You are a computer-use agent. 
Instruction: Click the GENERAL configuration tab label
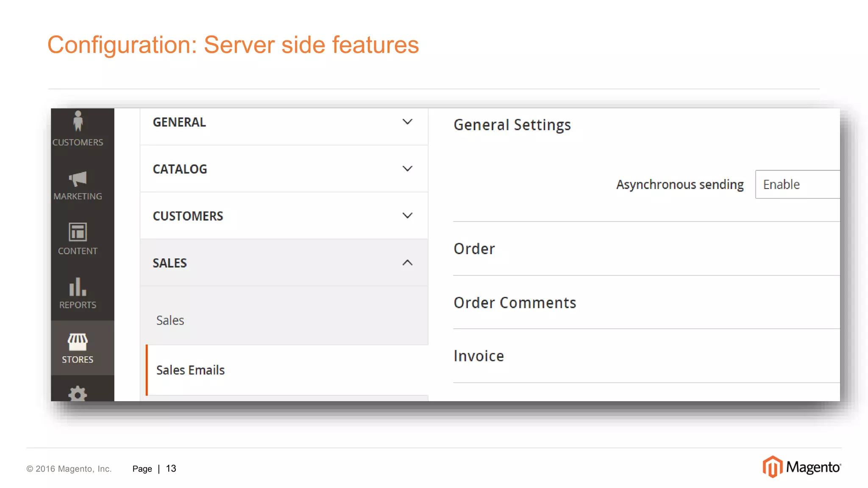[179, 122]
